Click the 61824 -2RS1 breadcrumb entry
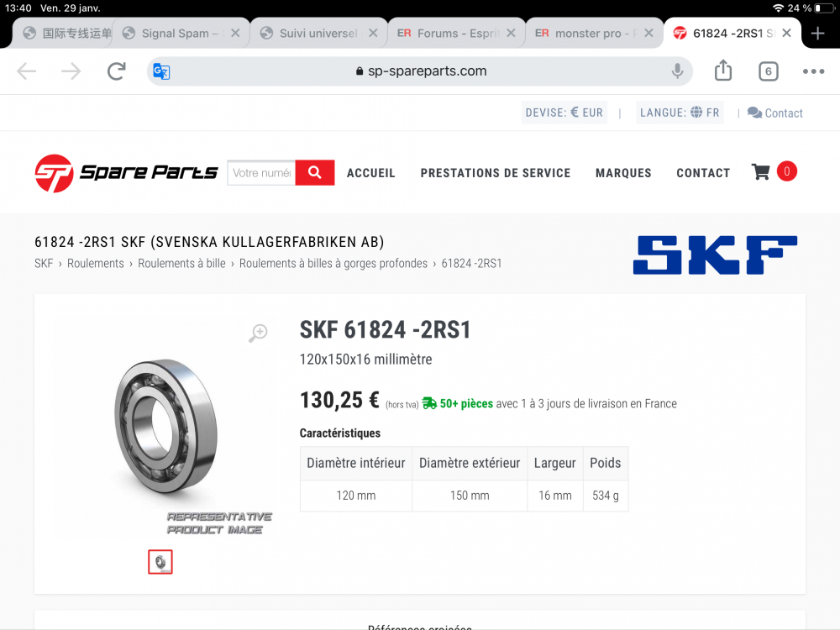This screenshot has height=630, width=840. coord(471,264)
